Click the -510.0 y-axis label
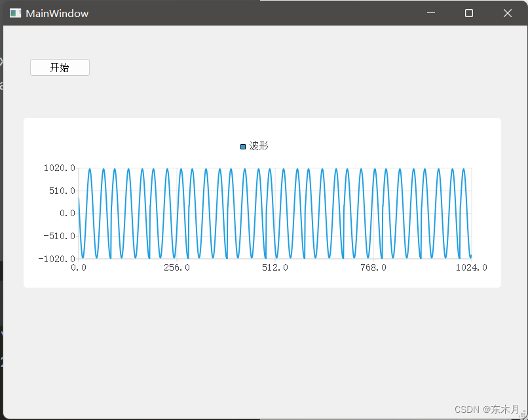528x420 pixels. coord(60,236)
